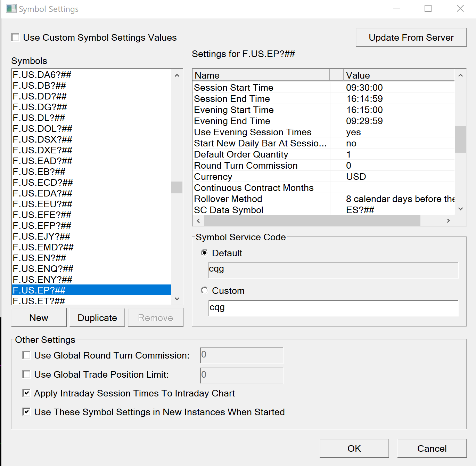This screenshot has height=466, width=476.
Task: Click the Global Round Turn Commission value field
Action: [242, 355]
